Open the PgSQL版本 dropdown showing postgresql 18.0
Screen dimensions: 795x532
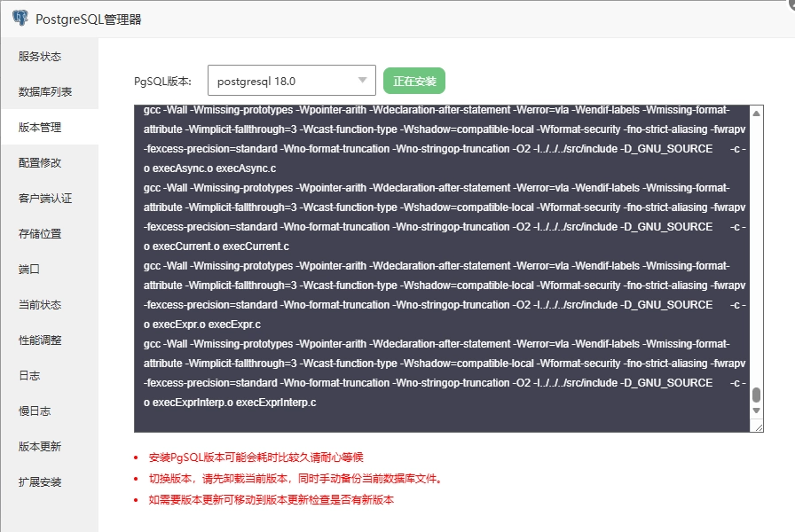point(292,80)
